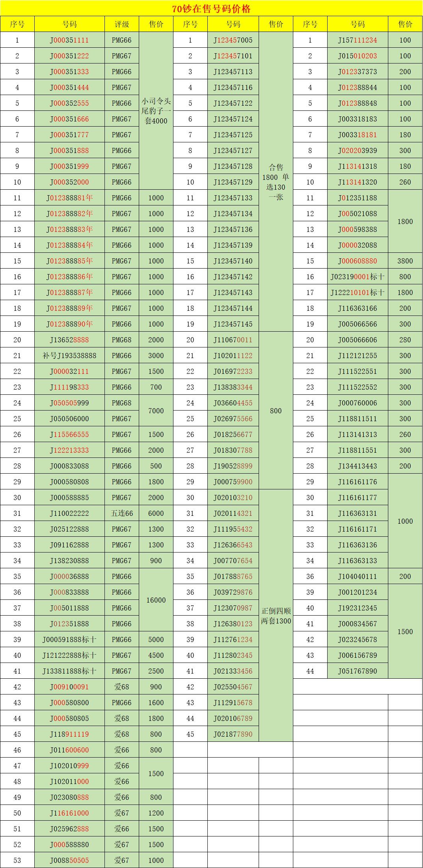
Task: Select cell with number J000351111
Action: (69, 40)
